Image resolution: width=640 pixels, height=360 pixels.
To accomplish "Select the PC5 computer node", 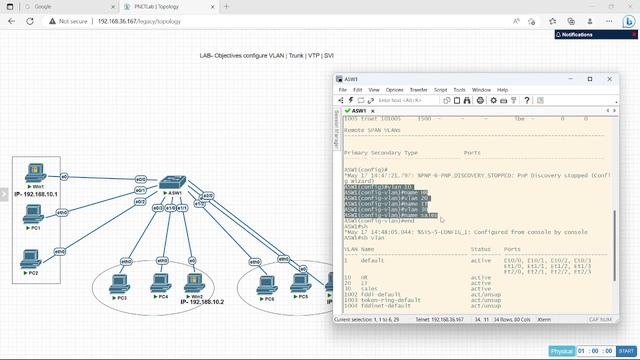I will pos(300,283).
